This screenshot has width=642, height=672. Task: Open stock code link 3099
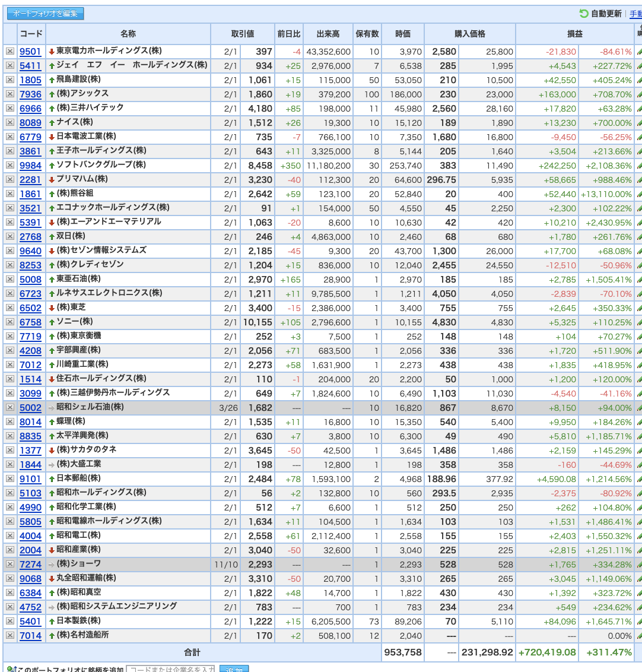(x=30, y=394)
